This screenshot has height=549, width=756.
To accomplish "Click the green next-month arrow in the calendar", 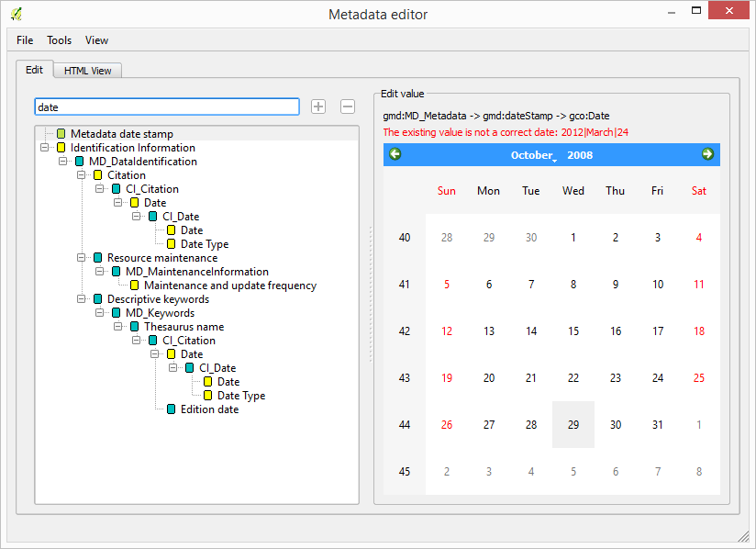I will point(707,154).
